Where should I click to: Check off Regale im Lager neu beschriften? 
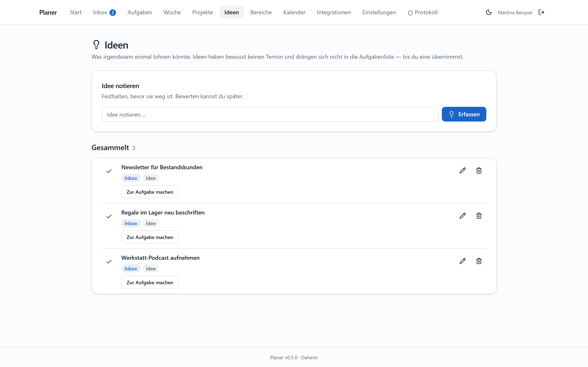(109, 216)
